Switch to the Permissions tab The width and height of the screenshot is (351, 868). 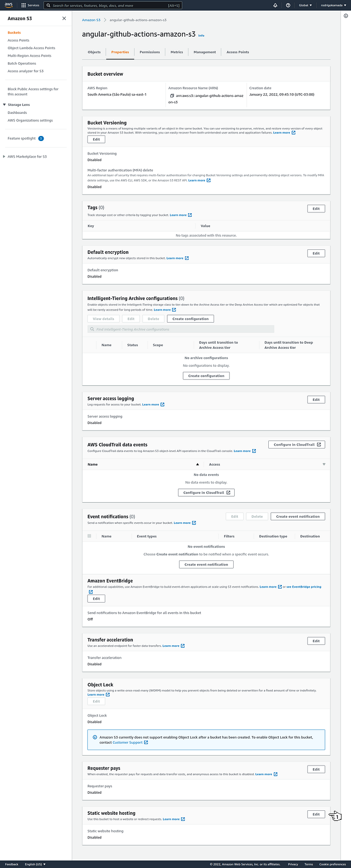point(149,52)
